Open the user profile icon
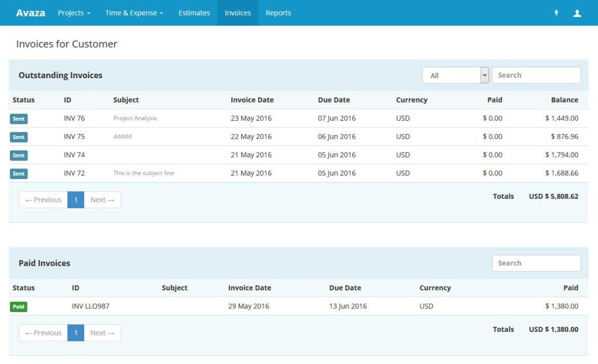598x364 pixels. point(577,12)
